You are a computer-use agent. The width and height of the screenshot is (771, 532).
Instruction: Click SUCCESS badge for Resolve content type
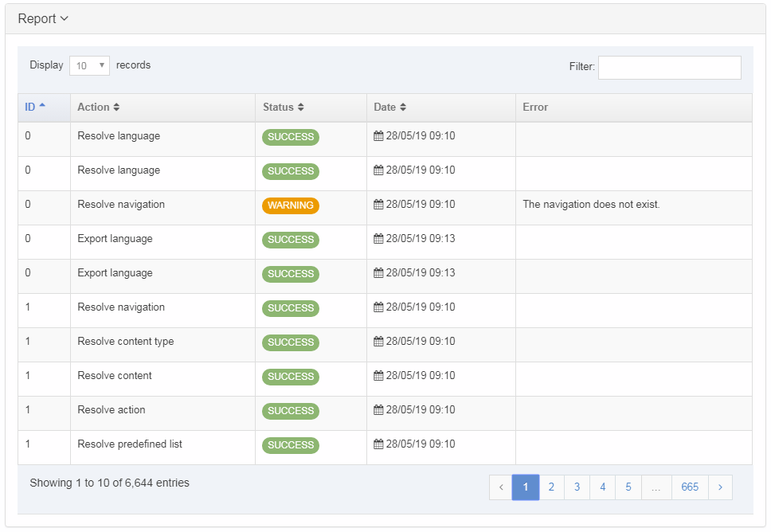coord(290,342)
